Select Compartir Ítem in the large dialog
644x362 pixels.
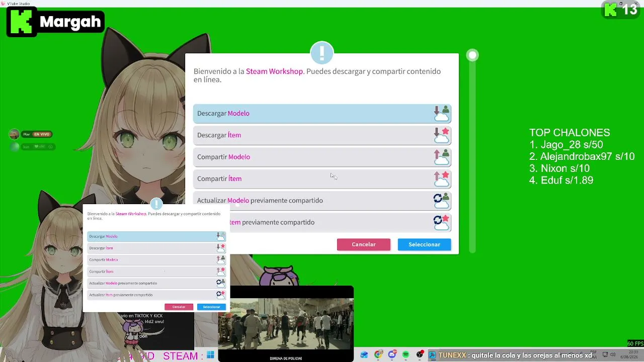[x=322, y=178]
